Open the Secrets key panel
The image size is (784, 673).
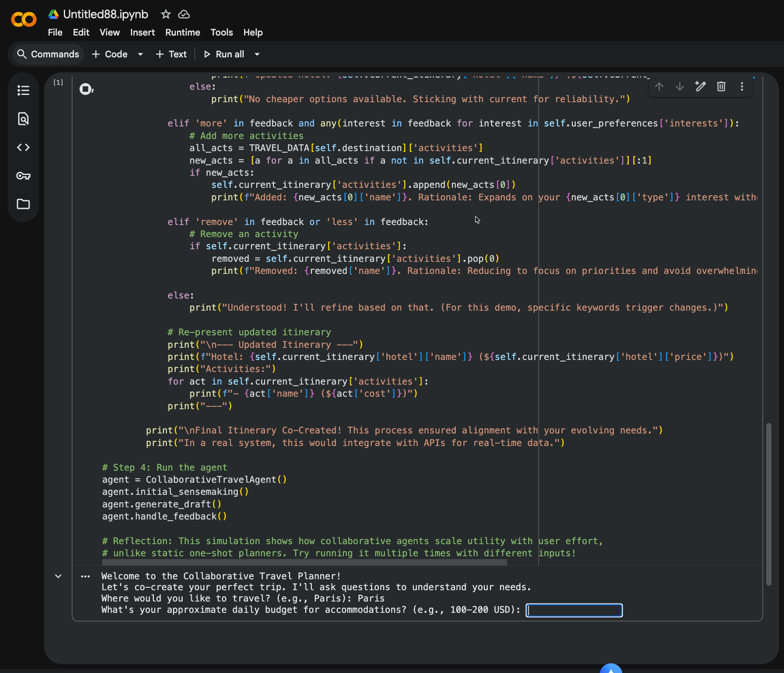point(23,176)
